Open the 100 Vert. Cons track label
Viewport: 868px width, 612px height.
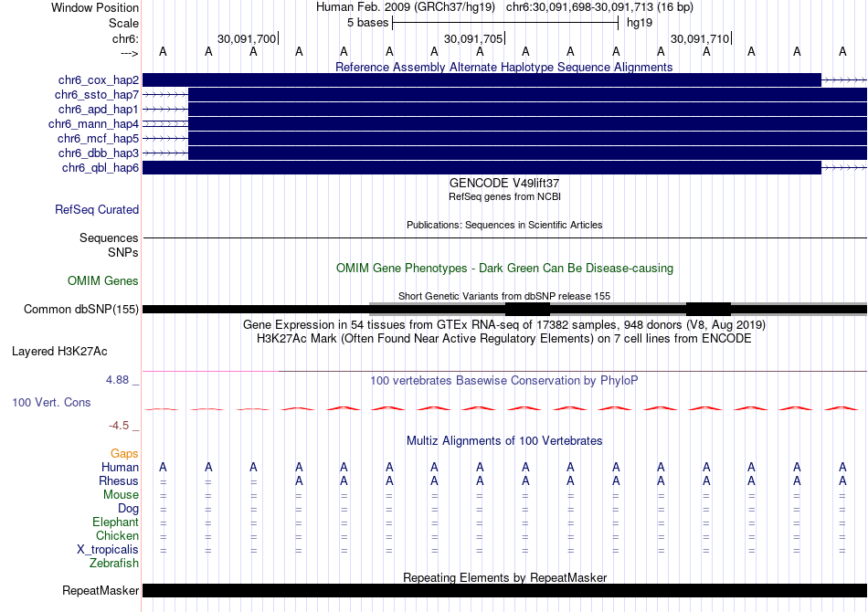tap(51, 402)
